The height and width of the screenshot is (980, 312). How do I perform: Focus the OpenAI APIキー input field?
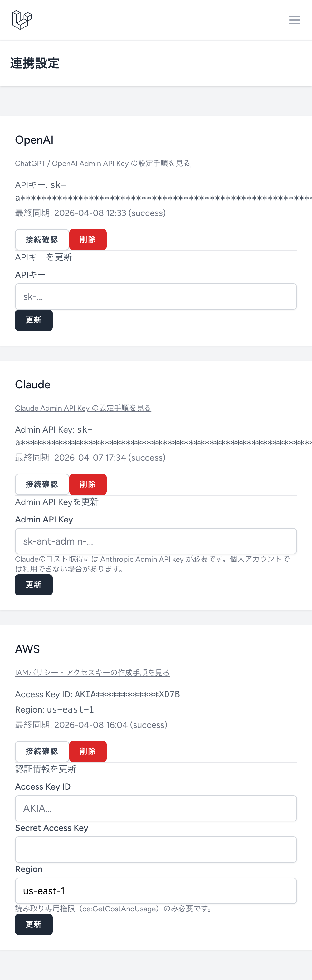click(156, 296)
